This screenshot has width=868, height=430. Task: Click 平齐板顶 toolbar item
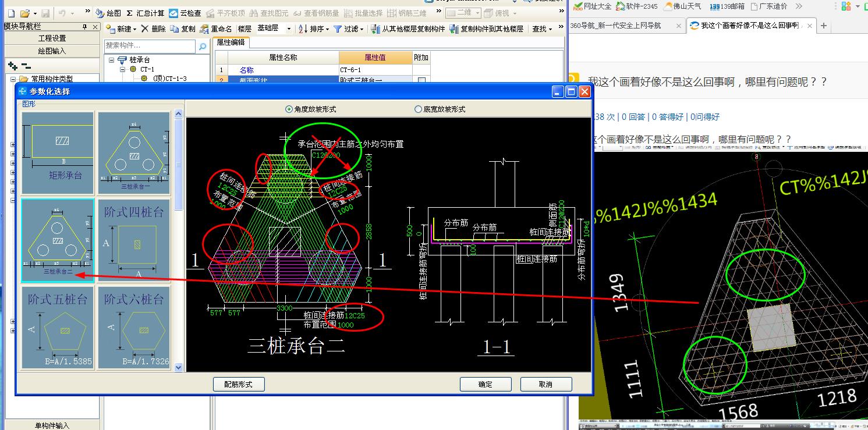point(225,13)
